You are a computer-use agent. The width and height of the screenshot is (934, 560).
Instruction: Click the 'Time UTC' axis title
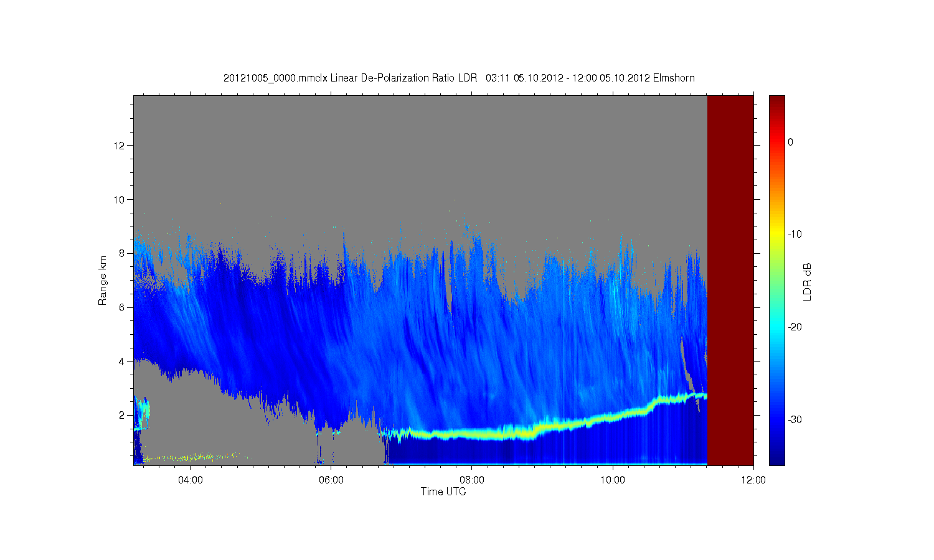pyautogui.click(x=443, y=492)
